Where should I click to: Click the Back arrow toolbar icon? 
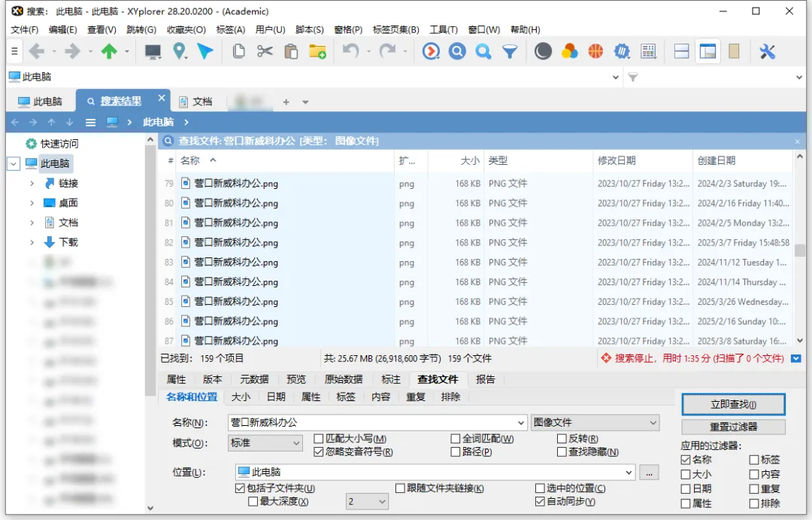coord(37,51)
